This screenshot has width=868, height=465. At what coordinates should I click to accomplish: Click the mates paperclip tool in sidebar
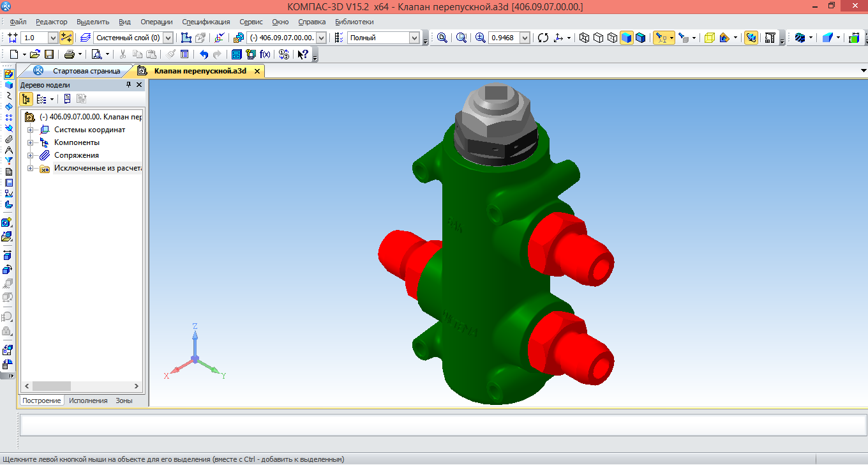click(8, 139)
